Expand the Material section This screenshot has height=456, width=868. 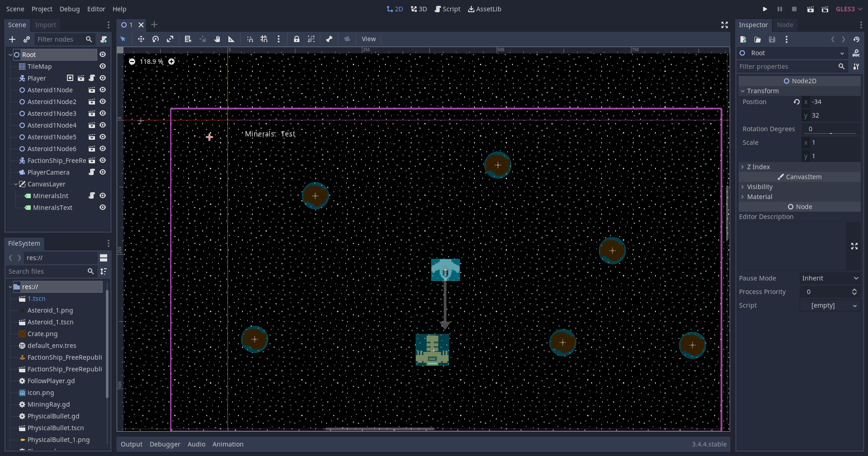tap(799, 197)
